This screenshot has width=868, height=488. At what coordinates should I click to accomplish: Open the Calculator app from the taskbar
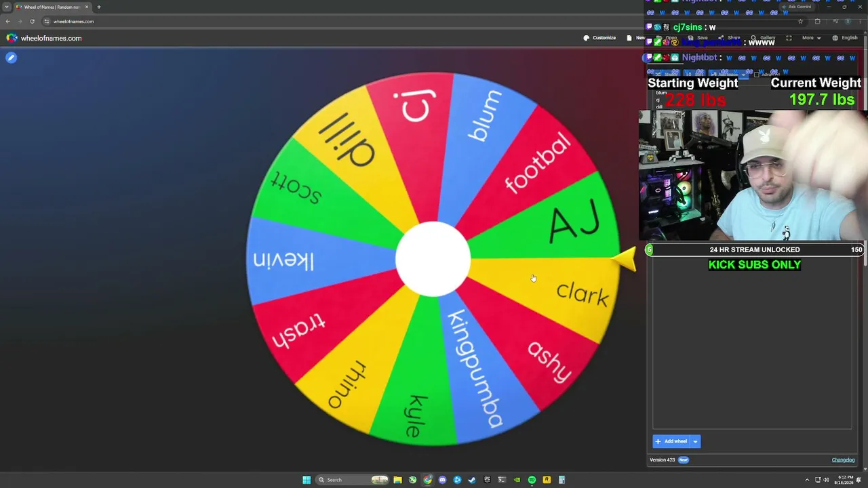[561, 480]
